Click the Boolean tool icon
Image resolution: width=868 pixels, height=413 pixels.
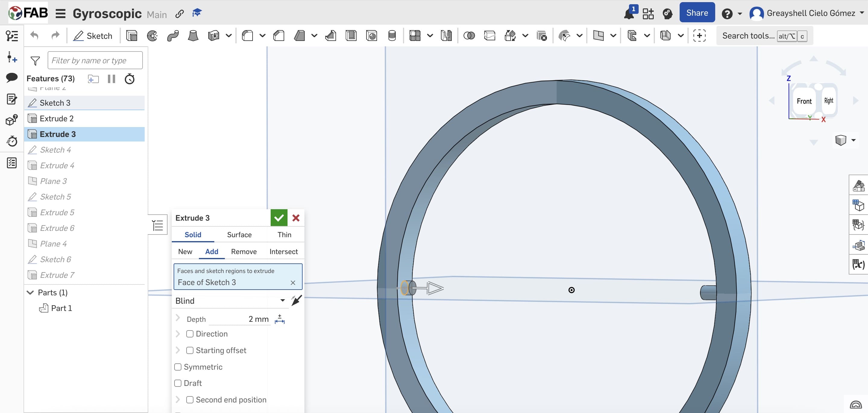coord(469,36)
